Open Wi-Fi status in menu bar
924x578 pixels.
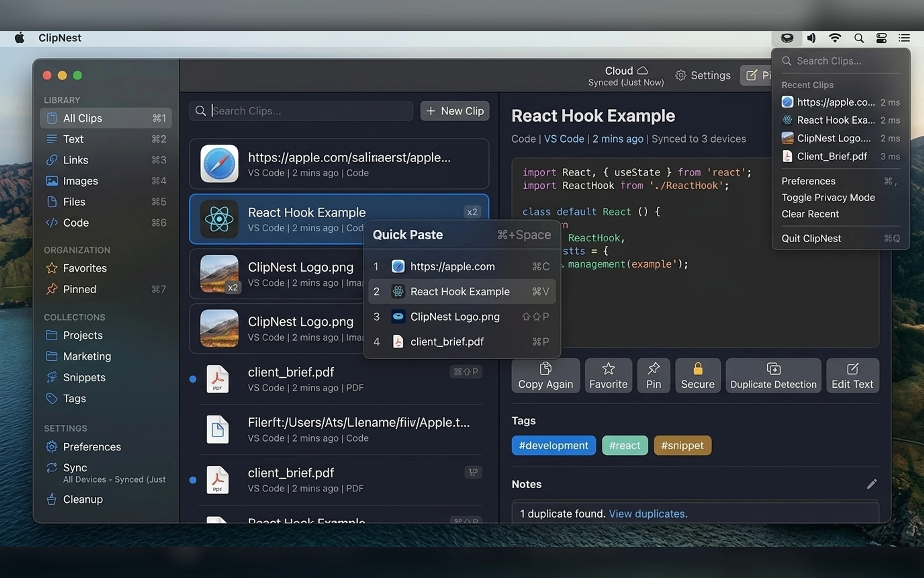coord(835,38)
